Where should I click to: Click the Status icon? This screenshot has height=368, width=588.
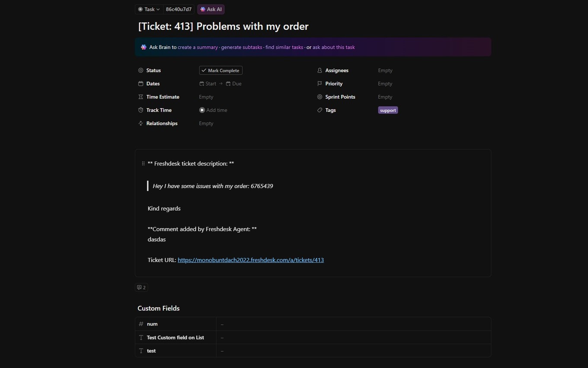pyautogui.click(x=141, y=70)
